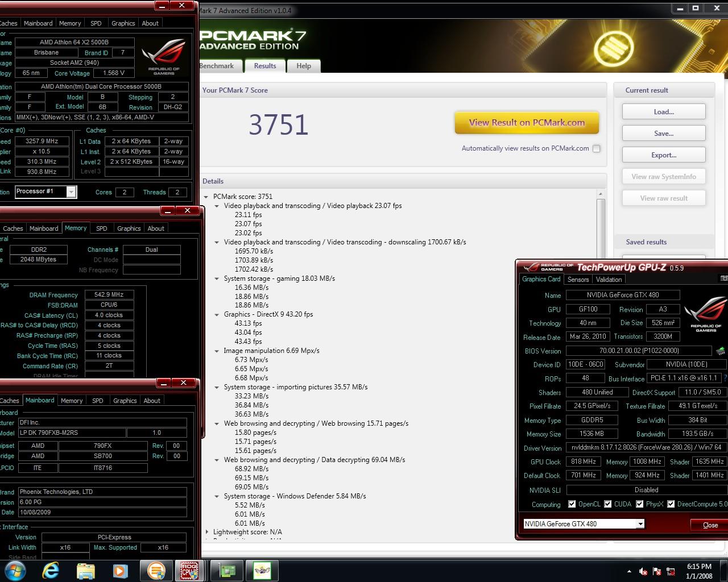The height and width of the screenshot is (582, 728).
Task: Switch to PCMark 7 orange taskbar icon
Action: pos(155,570)
